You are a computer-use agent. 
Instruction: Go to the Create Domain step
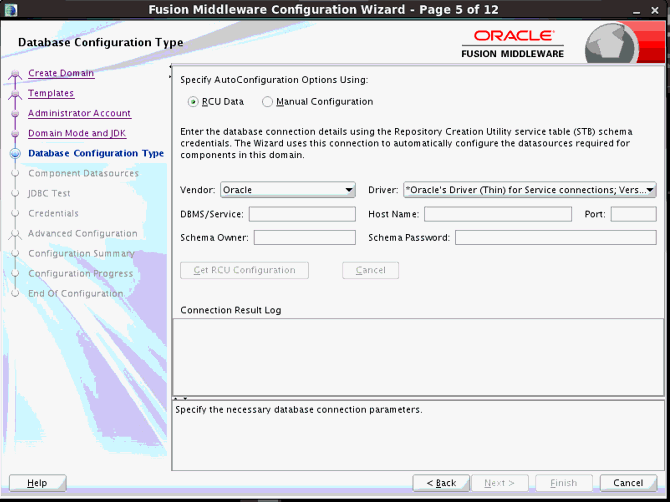coord(61,73)
